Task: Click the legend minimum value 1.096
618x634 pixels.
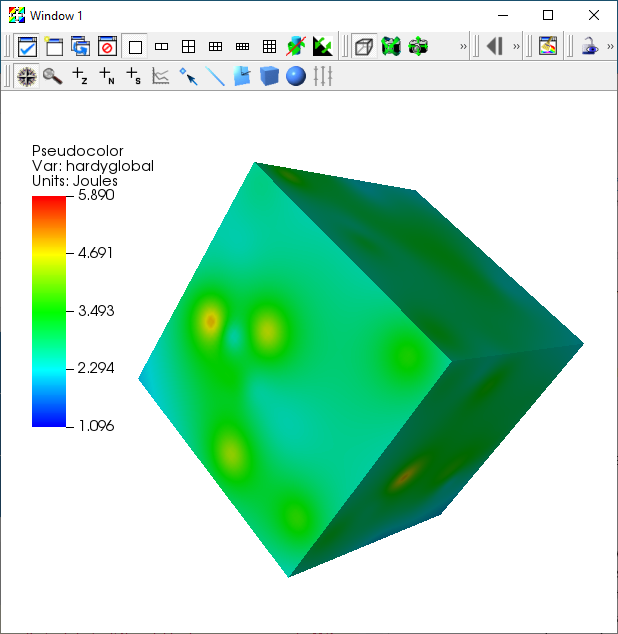Action: (96, 426)
